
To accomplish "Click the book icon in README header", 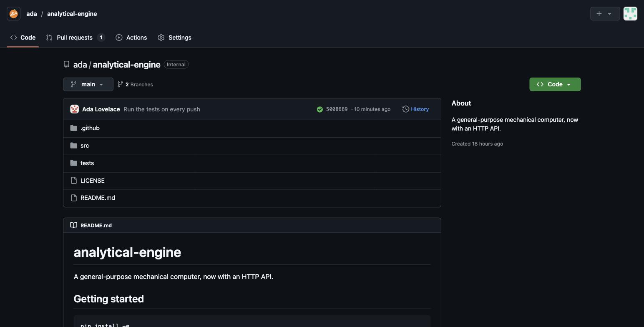I will pos(74,225).
